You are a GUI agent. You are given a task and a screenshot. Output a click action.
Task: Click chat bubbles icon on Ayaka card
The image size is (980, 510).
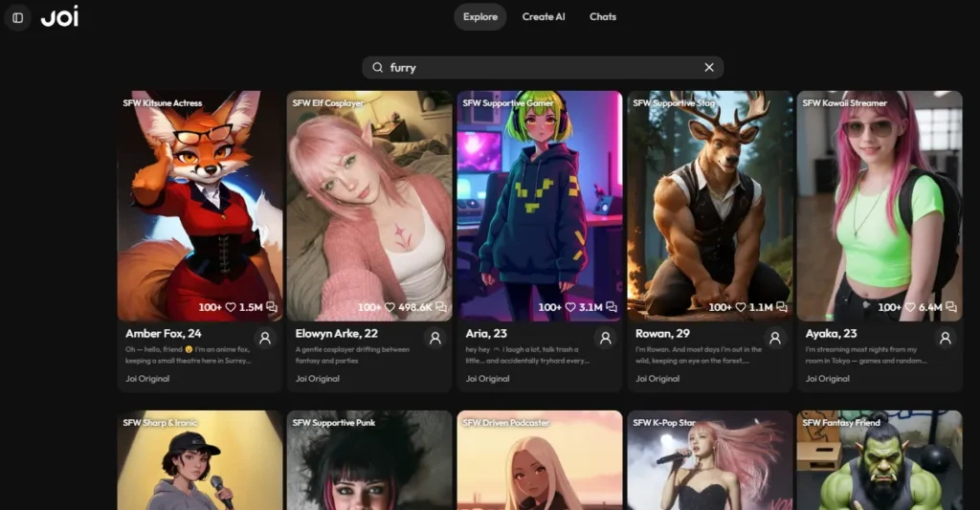(951, 307)
